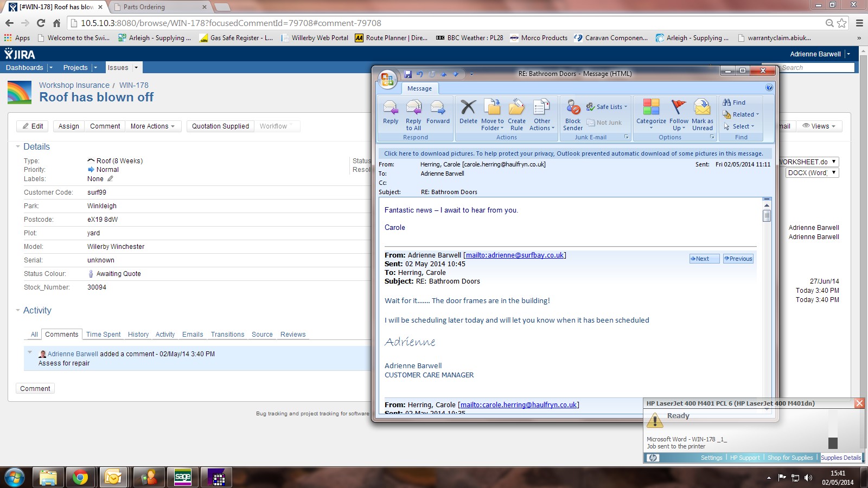Open the Related dropdown in Find group

(x=741, y=114)
